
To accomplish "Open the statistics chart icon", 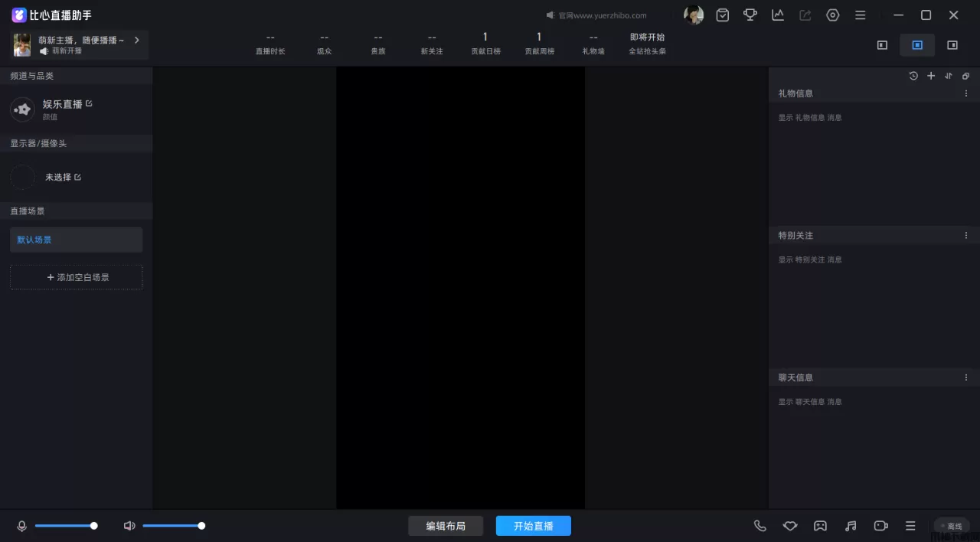I will click(x=778, y=15).
